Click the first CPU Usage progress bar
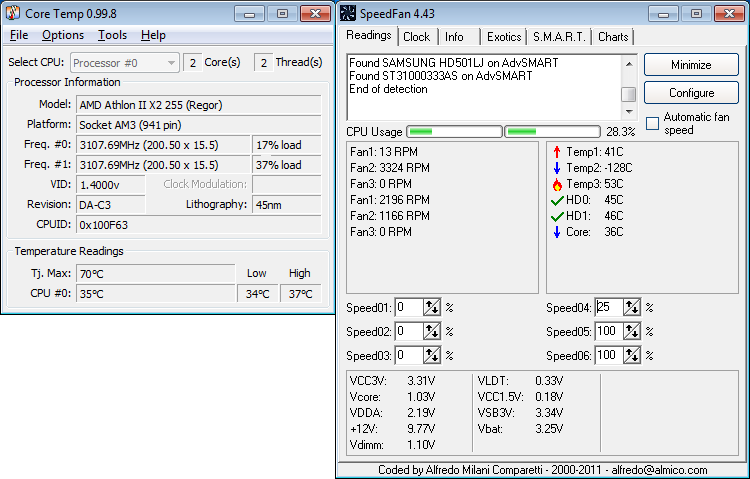Image resolution: width=750 pixels, height=479 pixels. (454, 132)
